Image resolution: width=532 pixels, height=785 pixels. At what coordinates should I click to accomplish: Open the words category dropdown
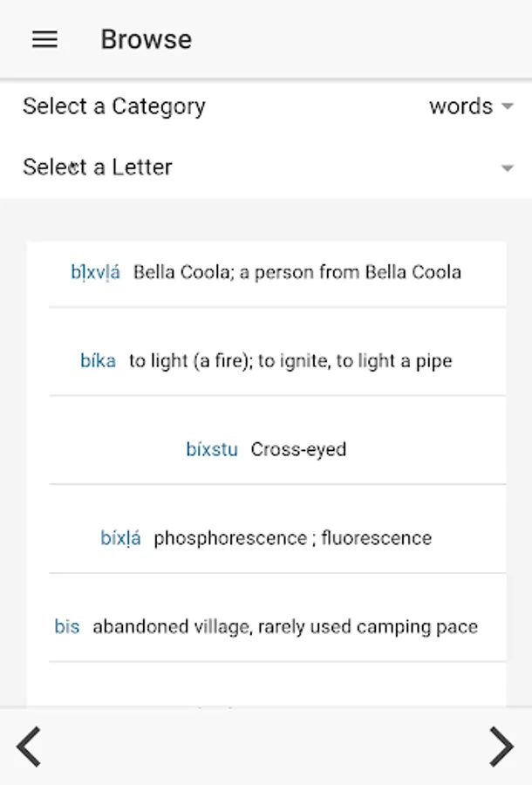click(460, 106)
